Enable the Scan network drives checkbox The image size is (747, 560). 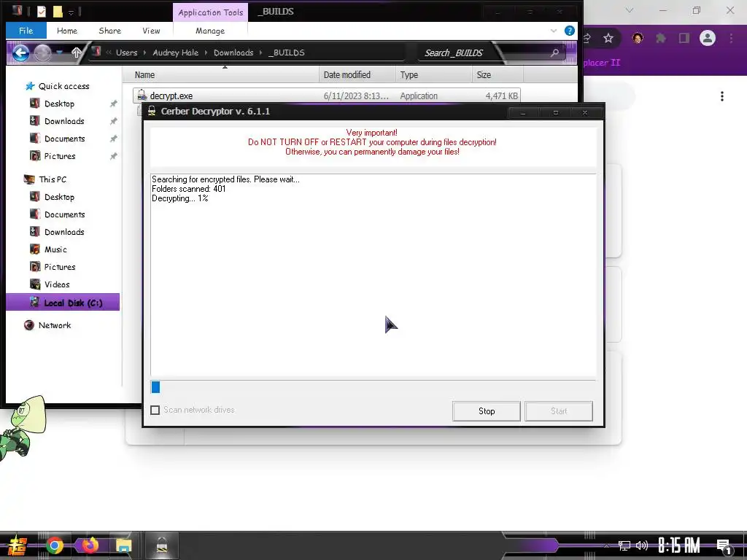tap(155, 410)
